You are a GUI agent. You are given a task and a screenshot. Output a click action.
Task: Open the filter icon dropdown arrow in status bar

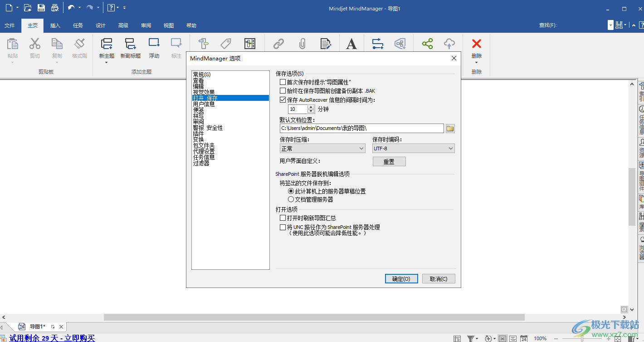pos(477,338)
